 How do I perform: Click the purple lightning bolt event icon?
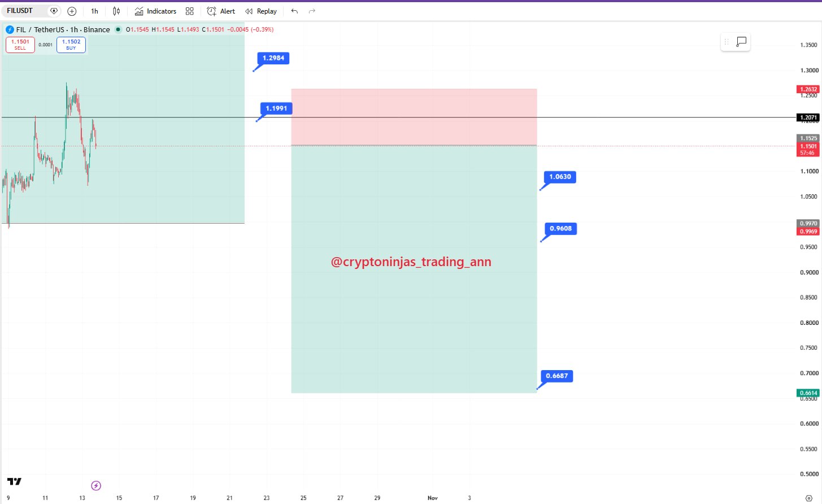tap(96, 485)
